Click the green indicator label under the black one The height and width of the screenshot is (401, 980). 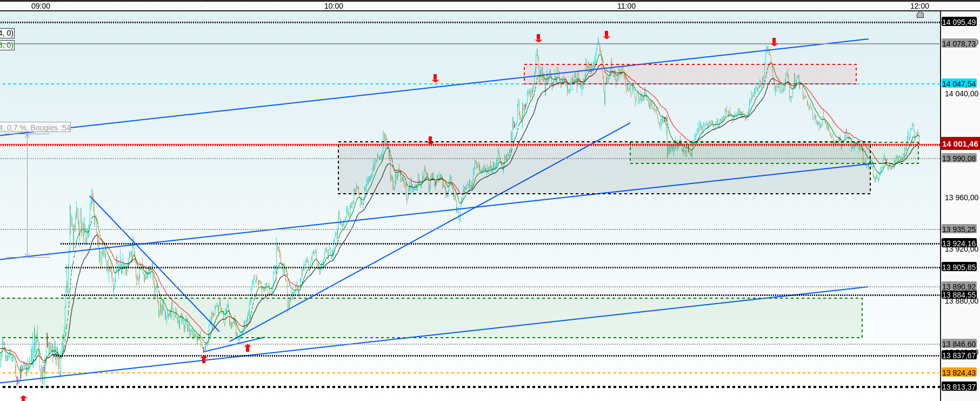coord(7,45)
